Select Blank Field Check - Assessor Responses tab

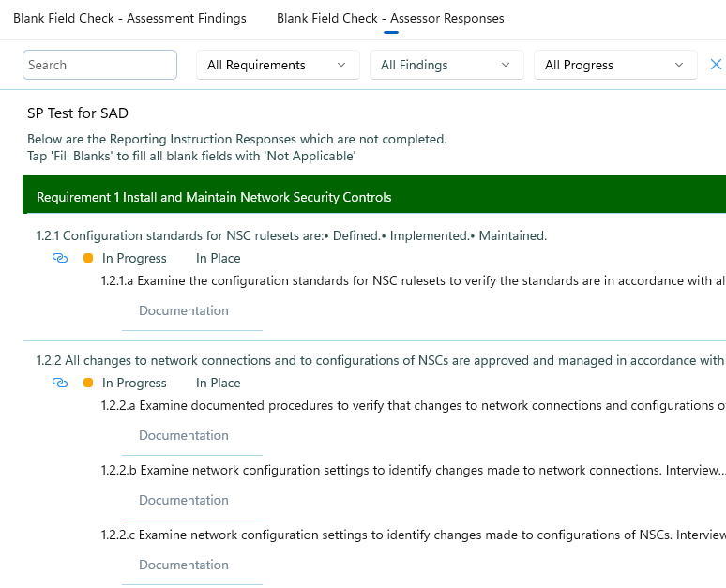click(x=390, y=18)
